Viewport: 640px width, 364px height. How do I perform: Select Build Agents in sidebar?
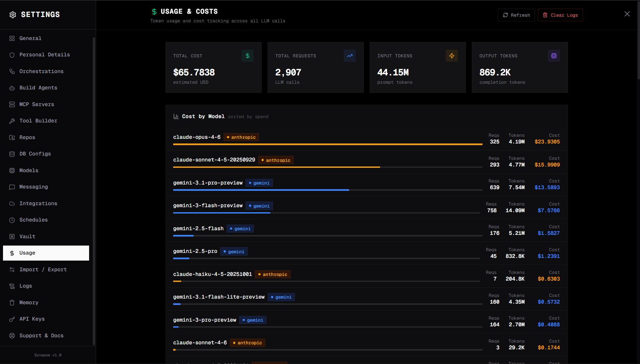pos(46,88)
